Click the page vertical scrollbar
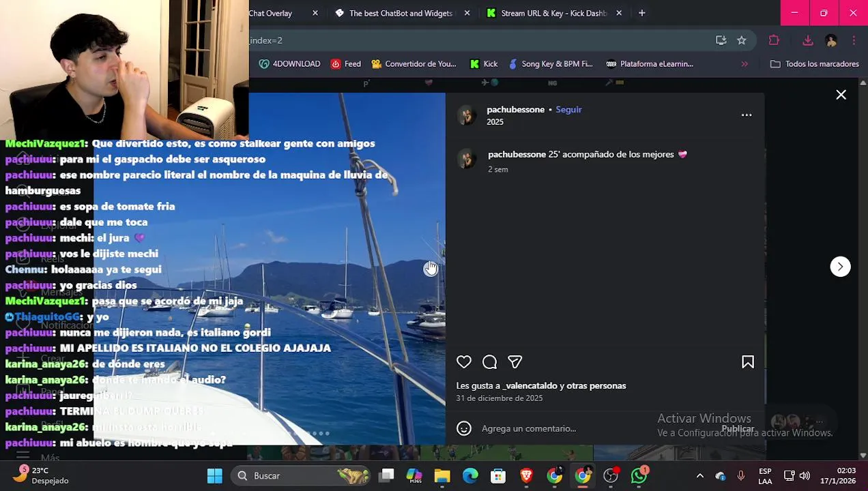868x491 pixels. point(863,269)
